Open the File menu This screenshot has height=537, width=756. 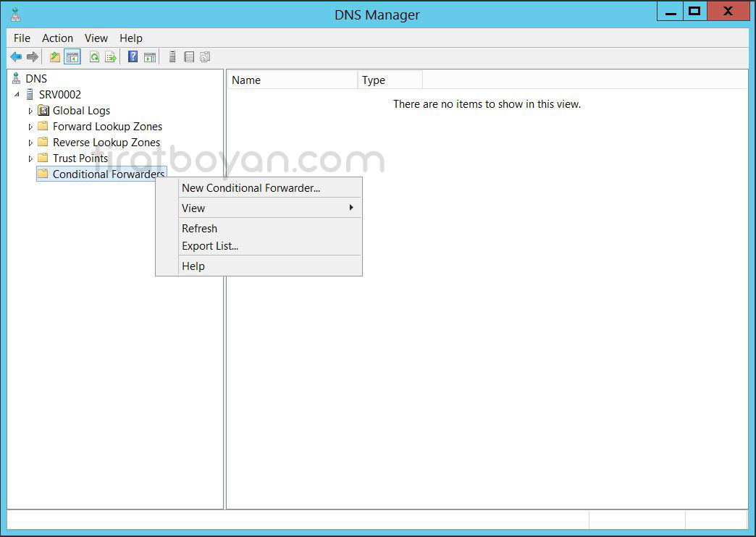22,38
